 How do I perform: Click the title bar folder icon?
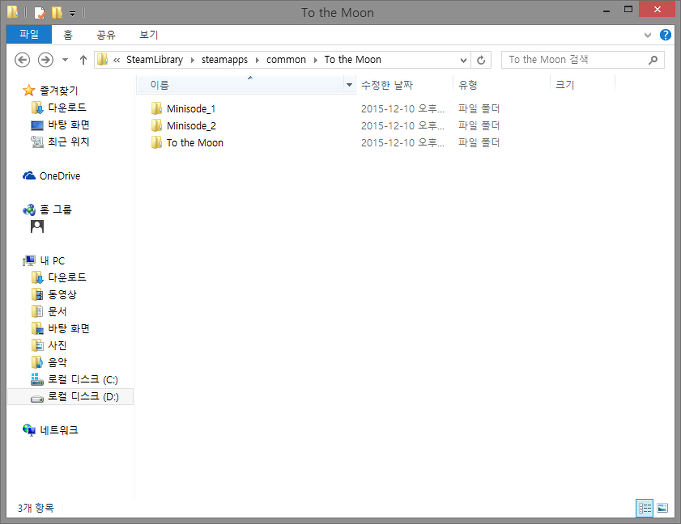pyautogui.click(x=12, y=12)
